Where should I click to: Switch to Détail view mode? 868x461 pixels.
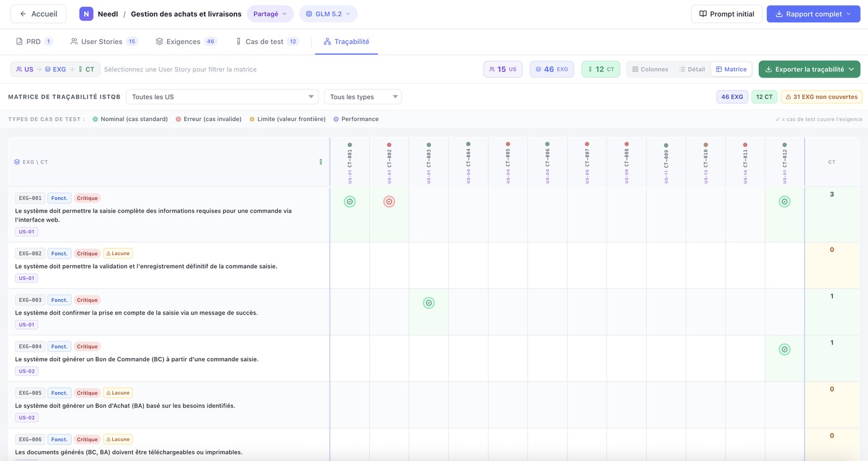692,69
